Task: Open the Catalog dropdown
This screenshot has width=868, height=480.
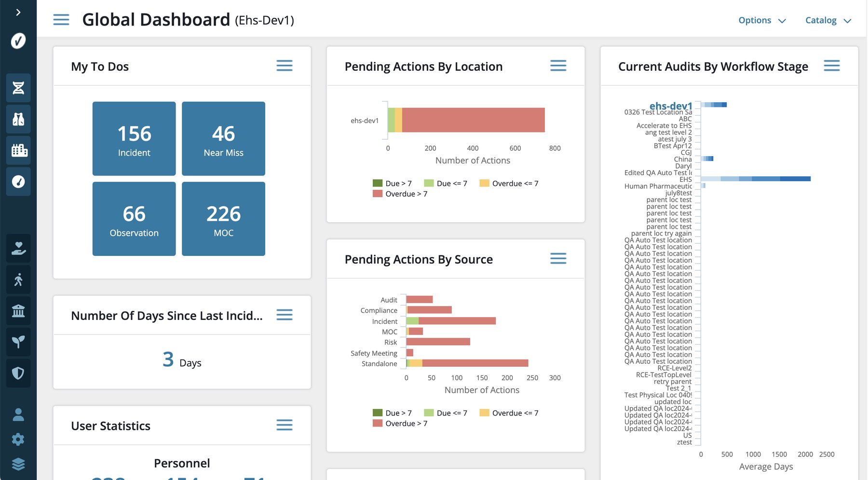Action: 828,20
